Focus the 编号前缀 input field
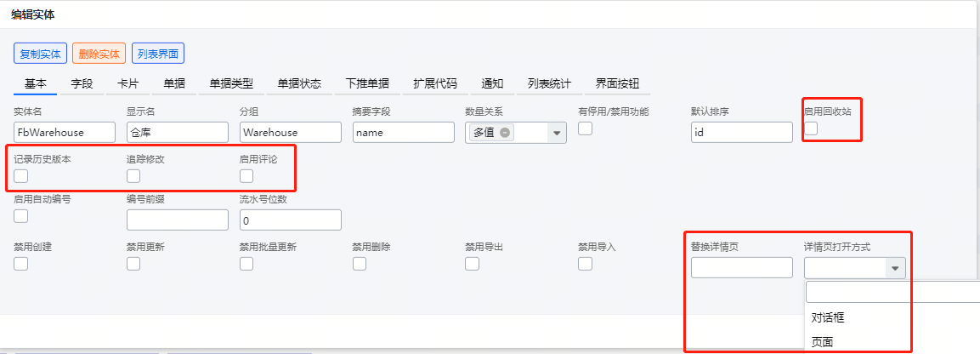This screenshot has width=980, height=354. click(x=178, y=220)
